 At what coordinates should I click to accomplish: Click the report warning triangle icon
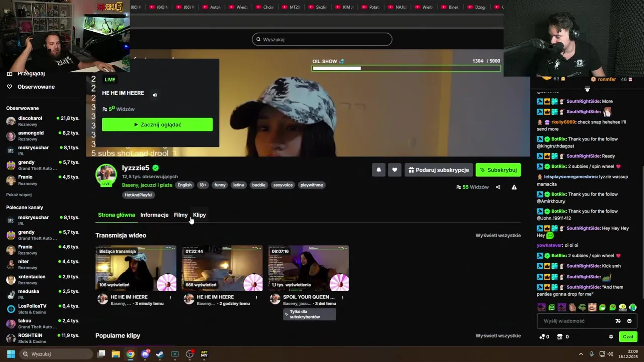tap(514, 187)
